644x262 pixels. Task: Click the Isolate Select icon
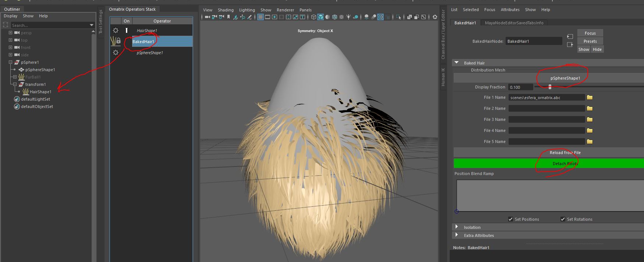coord(399,17)
